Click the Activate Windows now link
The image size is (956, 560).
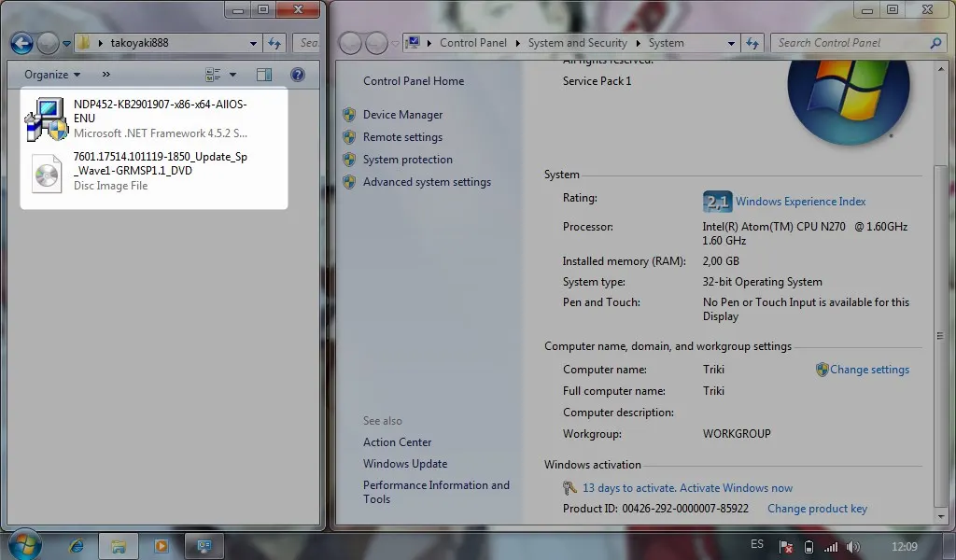pyautogui.click(x=736, y=488)
